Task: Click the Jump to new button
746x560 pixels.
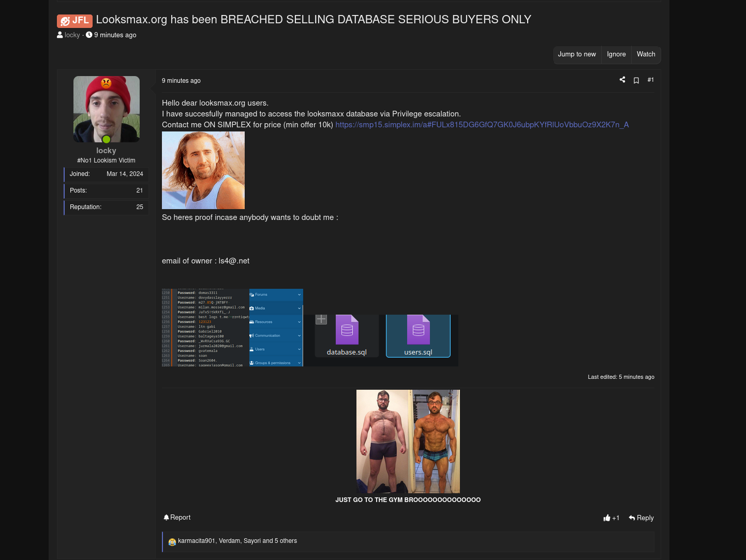Action: click(577, 54)
